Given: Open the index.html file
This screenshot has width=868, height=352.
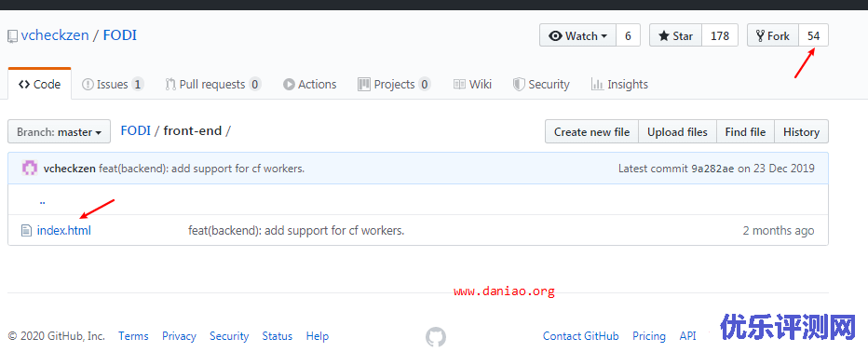Looking at the screenshot, I should tap(63, 230).
